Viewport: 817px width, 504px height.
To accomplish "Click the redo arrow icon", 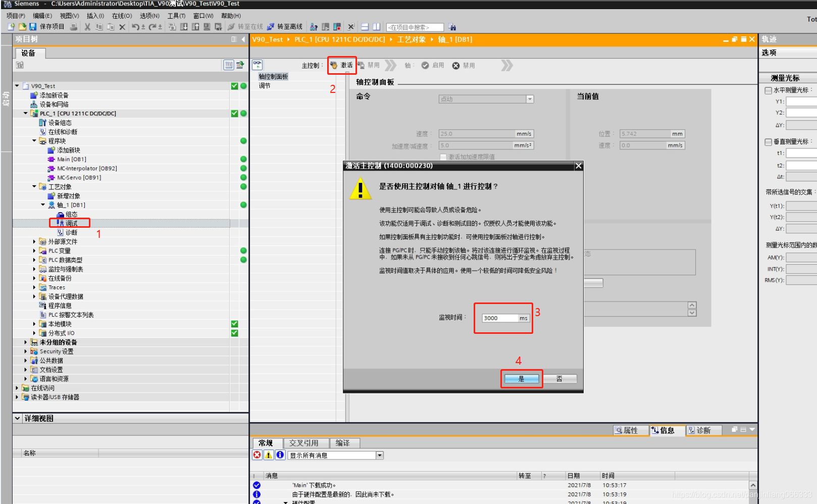I will [x=153, y=27].
